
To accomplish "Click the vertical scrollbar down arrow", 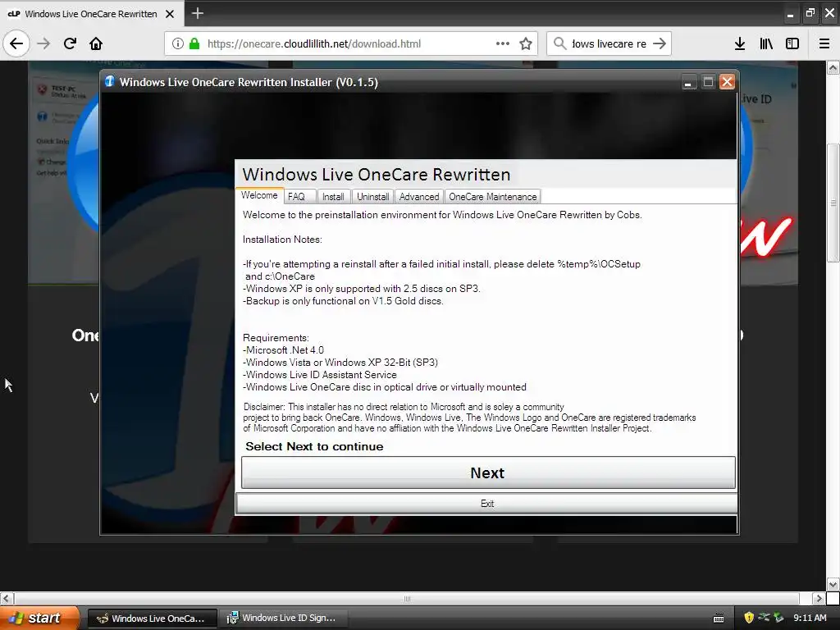I will (x=833, y=583).
